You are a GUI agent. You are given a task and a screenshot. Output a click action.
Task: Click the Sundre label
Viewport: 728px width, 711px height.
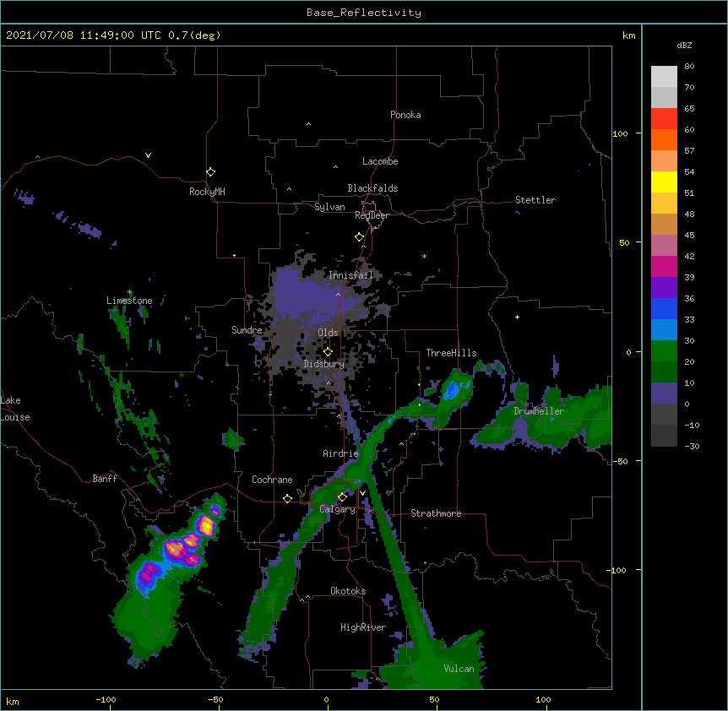(247, 330)
